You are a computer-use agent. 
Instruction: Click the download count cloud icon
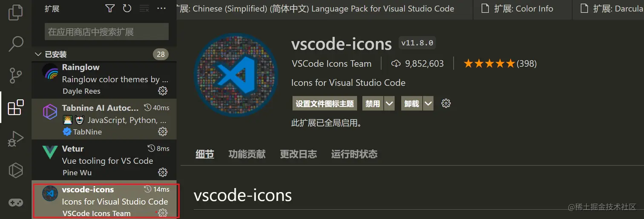click(396, 64)
